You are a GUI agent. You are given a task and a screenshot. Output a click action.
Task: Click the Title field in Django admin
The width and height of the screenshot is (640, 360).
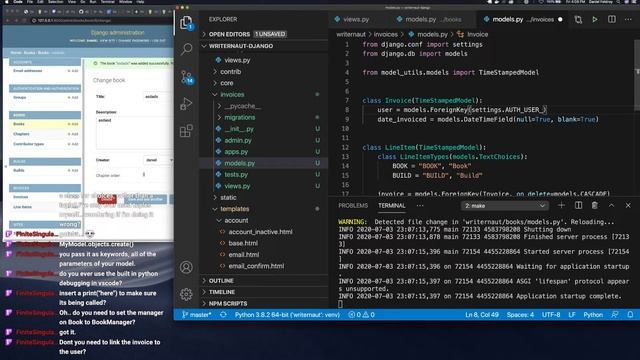tap(158, 97)
